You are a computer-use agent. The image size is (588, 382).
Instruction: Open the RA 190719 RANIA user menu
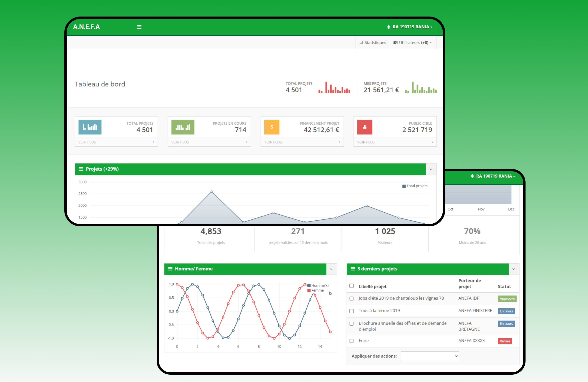410,27
